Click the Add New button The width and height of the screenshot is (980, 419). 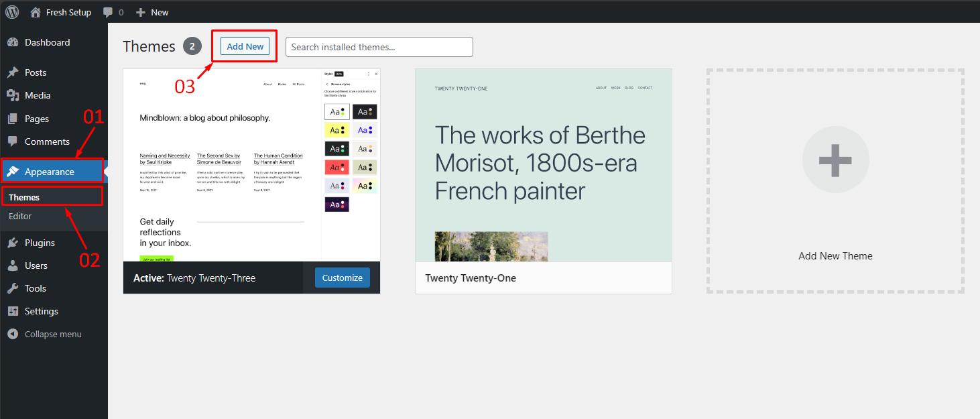point(245,46)
